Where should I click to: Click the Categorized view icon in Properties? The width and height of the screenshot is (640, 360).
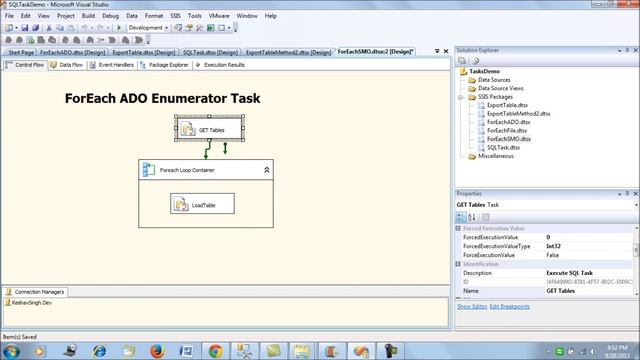461,217
